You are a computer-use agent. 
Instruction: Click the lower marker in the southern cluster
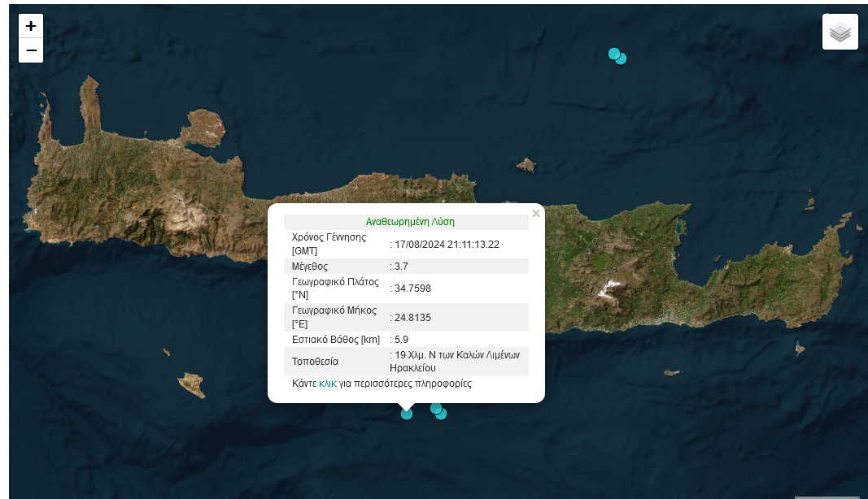(442, 415)
